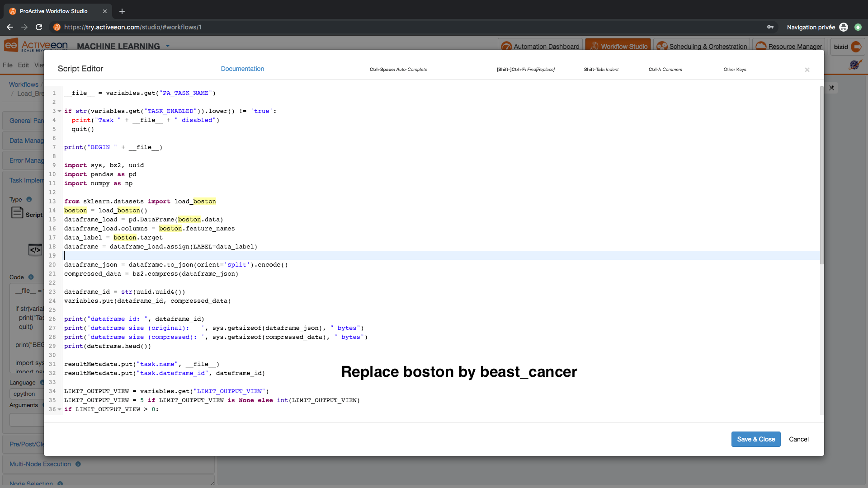Screen dimensions: 868x488
Task: Click the Resource Manager icon
Action: coord(761,46)
